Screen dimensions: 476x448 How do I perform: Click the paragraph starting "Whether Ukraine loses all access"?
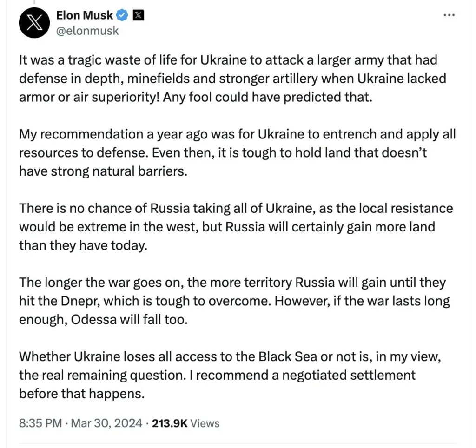230,375
